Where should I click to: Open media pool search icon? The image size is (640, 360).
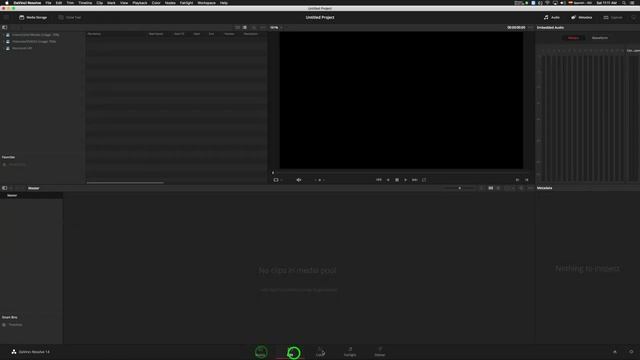(521, 188)
